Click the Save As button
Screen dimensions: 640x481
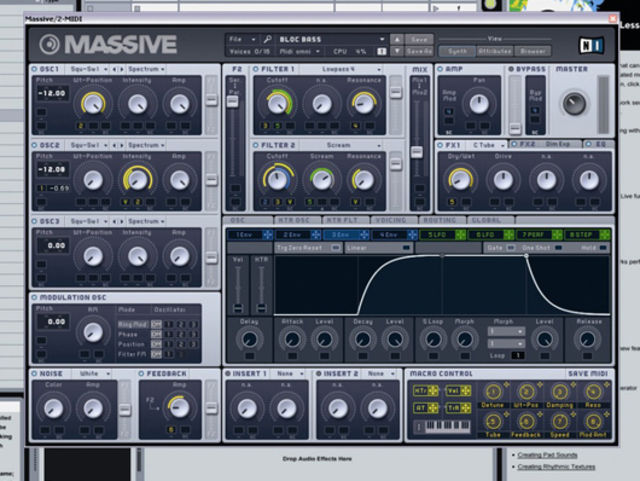pos(419,51)
